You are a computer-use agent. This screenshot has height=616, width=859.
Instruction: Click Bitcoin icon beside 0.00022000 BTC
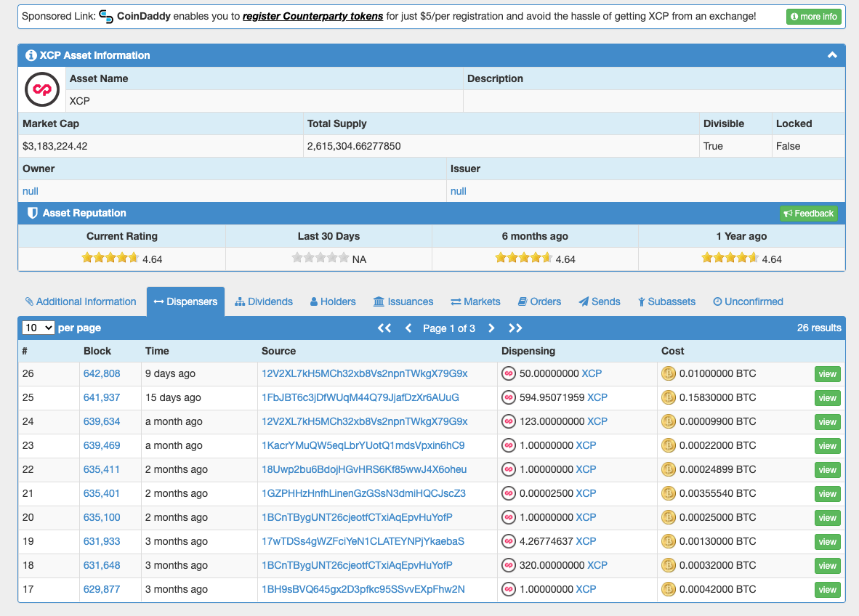click(x=669, y=446)
